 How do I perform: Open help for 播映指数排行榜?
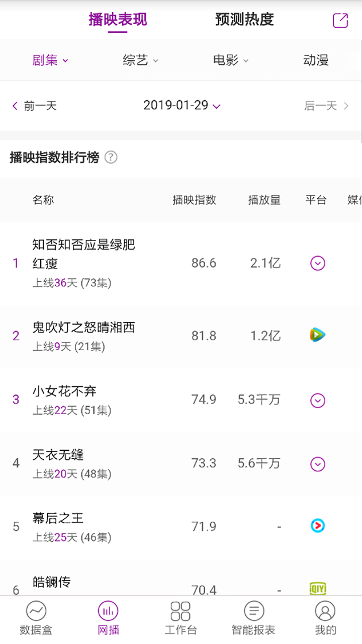pyautogui.click(x=111, y=157)
